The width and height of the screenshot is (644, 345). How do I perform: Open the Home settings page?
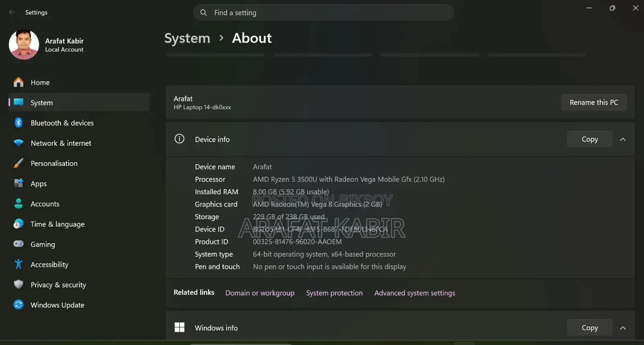coord(79,82)
